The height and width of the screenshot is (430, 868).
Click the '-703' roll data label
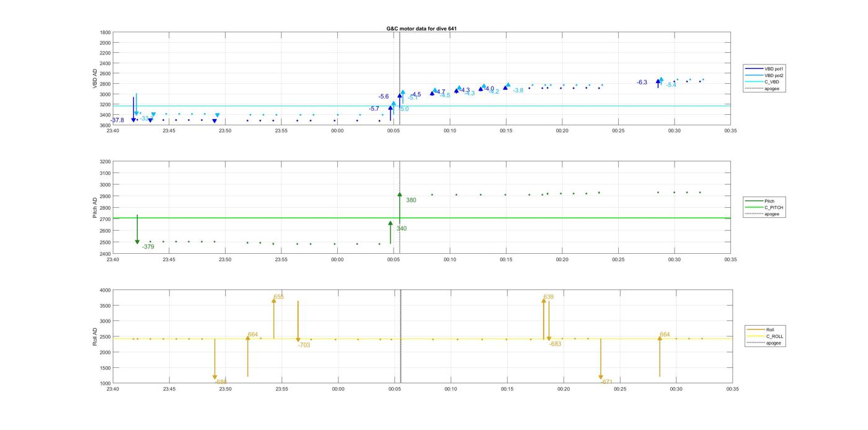304,345
